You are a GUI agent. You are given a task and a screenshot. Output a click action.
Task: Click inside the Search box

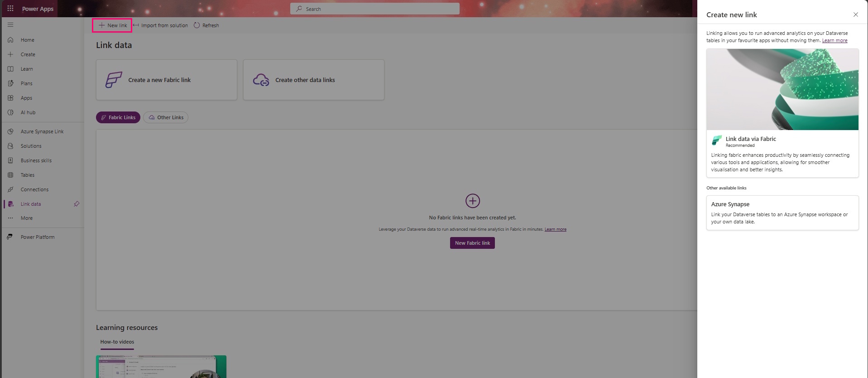click(375, 9)
